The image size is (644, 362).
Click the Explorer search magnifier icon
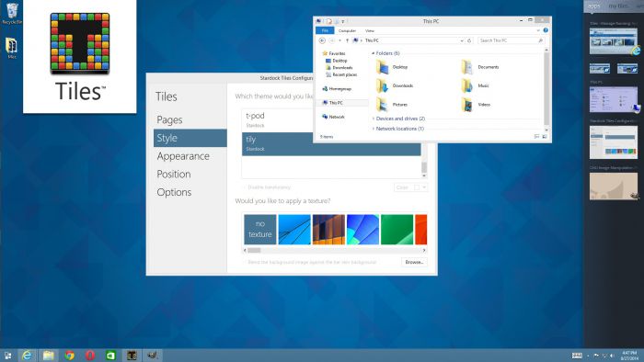pyautogui.click(x=541, y=40)
